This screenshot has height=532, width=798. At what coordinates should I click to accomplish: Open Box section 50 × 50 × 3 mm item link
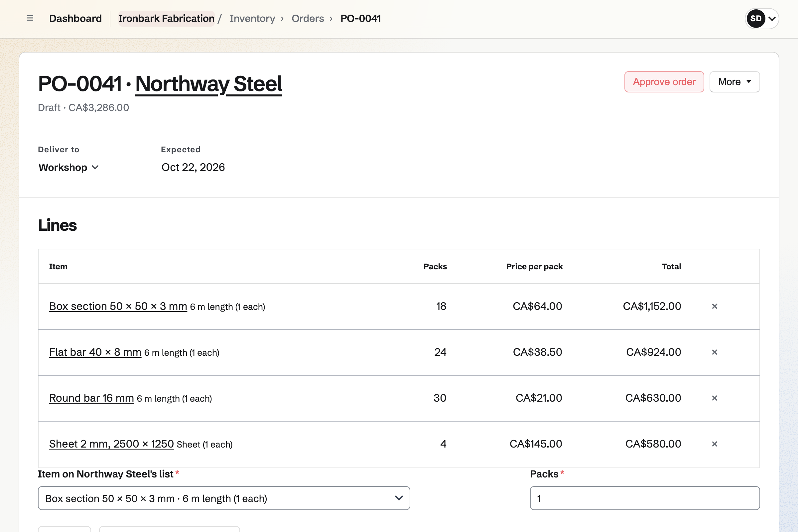(x=118, y=306)
